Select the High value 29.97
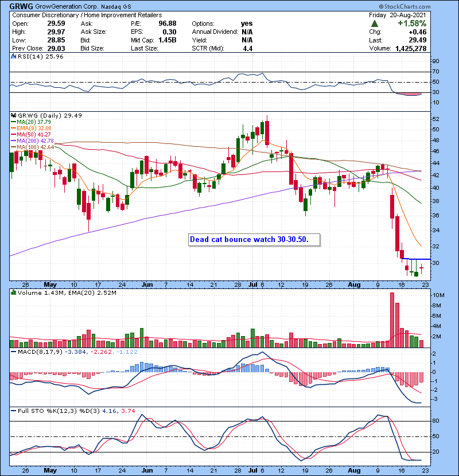This screenshot has width=459, height=476. [56, 32]
